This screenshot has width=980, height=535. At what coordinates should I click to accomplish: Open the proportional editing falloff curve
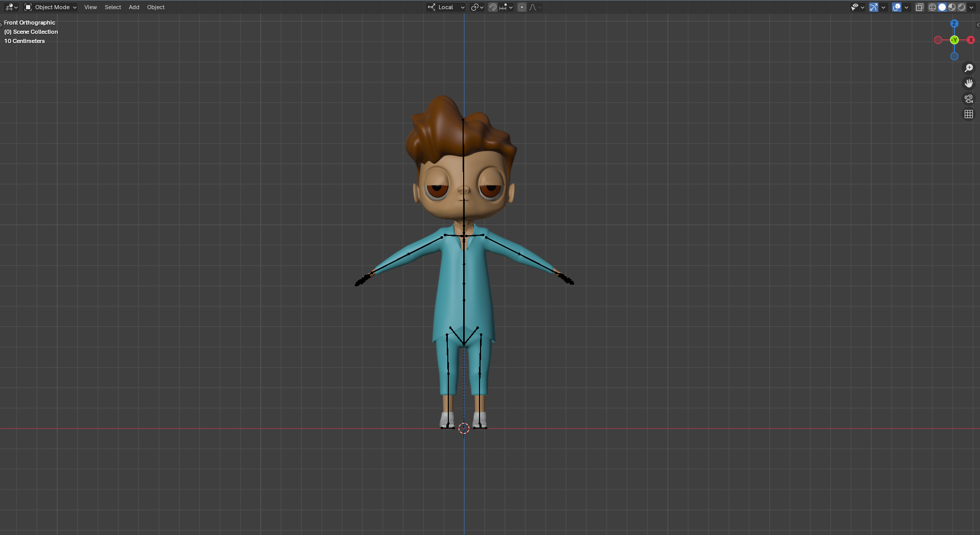(x=535, y=7)
